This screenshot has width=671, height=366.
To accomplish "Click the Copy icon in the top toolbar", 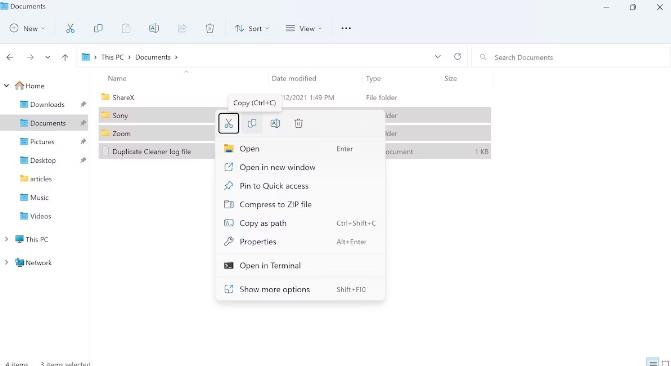I will 98,29.
